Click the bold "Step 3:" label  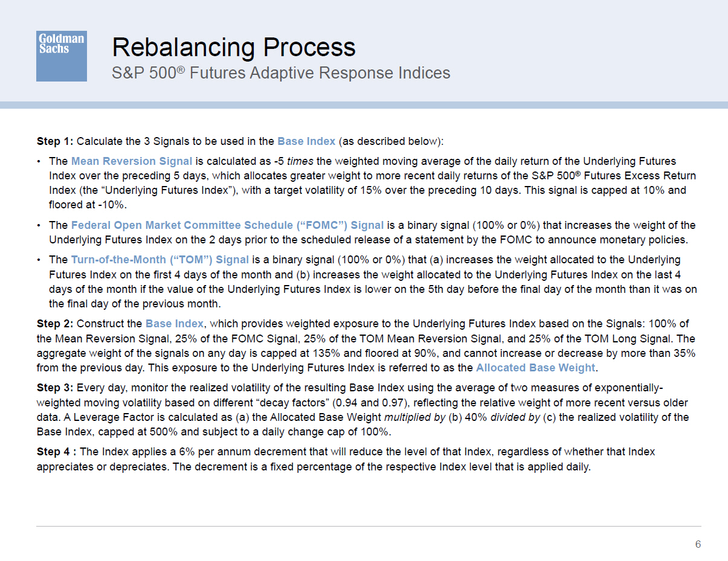coord(55,388)
